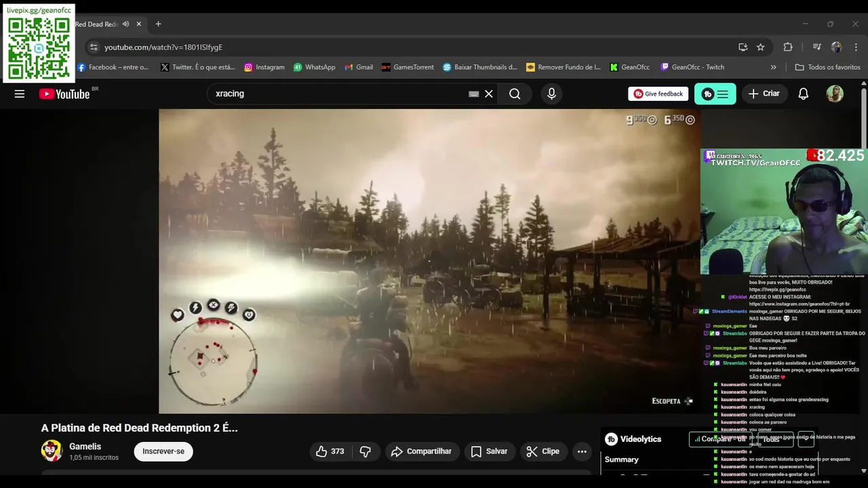Create a clip with Clipe button
The width and height of the screenshot is (868, 488).
coord(543,451)
